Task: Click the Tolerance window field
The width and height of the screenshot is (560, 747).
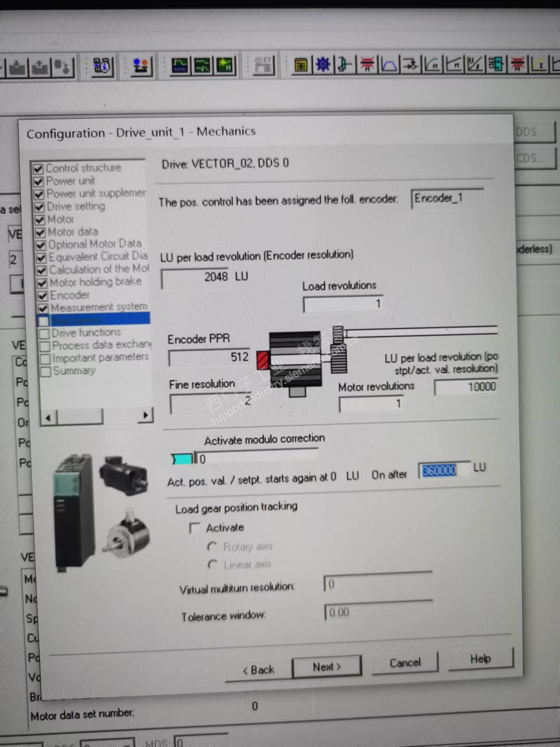Action: point(379,611)
